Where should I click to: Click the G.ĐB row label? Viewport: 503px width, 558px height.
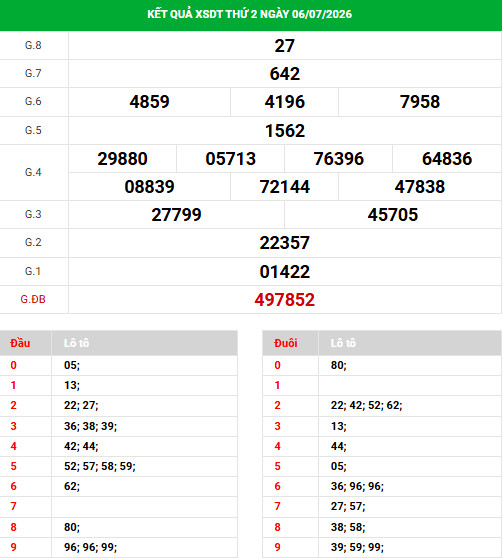click(x=33, y=299)
